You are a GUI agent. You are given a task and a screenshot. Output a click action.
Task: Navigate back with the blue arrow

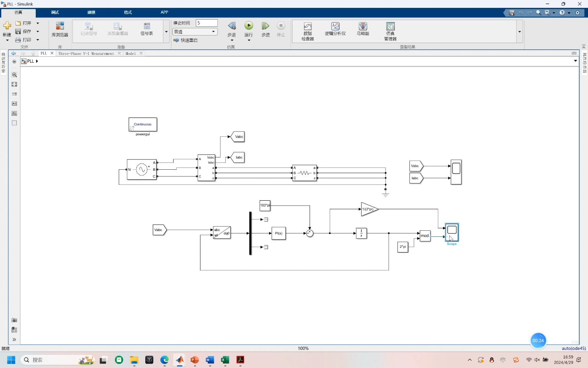(x=13, y=53)
